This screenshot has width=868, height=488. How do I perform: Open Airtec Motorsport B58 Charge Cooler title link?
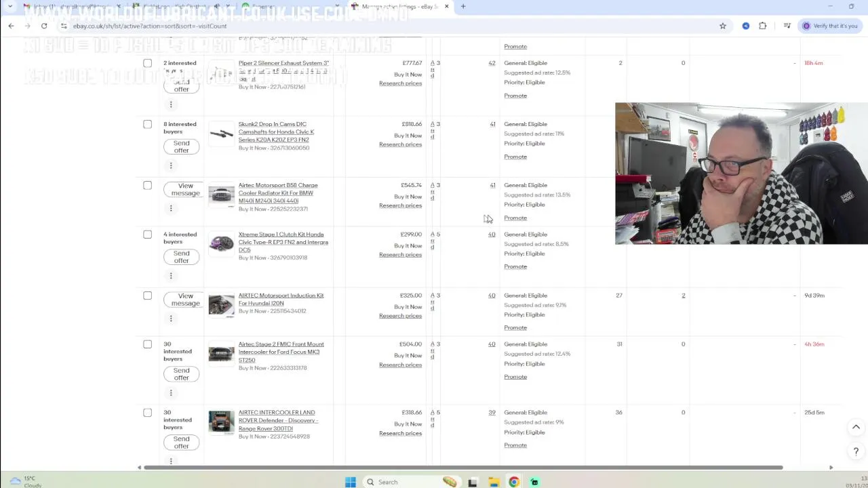click(278, 193)
